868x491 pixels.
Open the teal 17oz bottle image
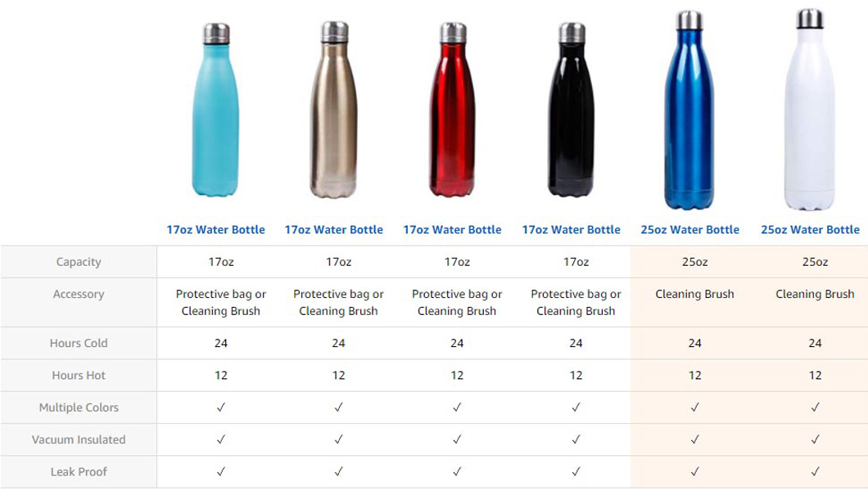tap(216, 110)
